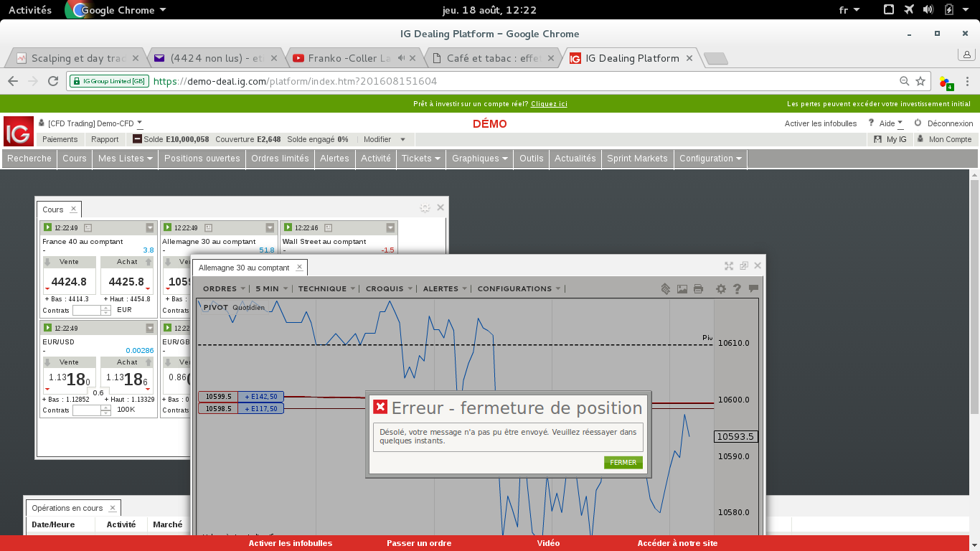The image size is (980, 551).
Task: Detach the chart into a separate window
Action: coord(744,265)
